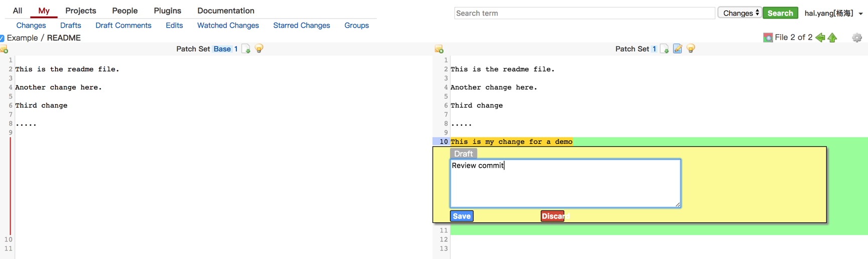
Task: Click the lightbulb blame icon on the right pane
Action: 691,49
